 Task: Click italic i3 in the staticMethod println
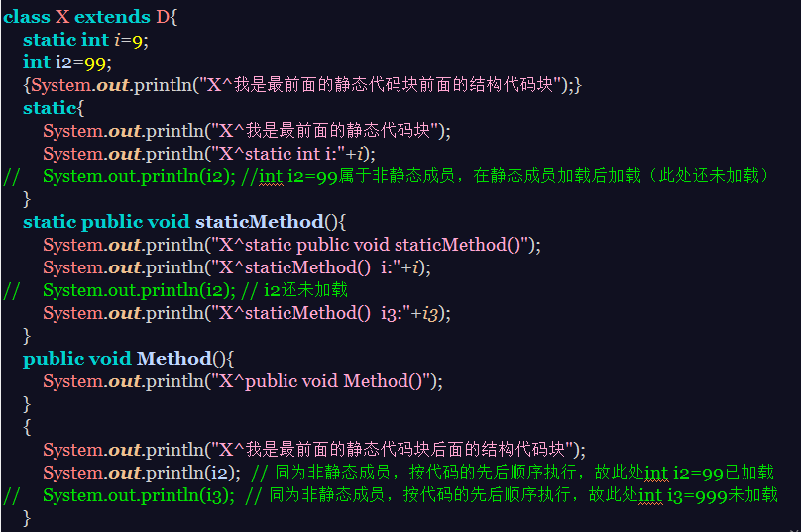point(430,313)
